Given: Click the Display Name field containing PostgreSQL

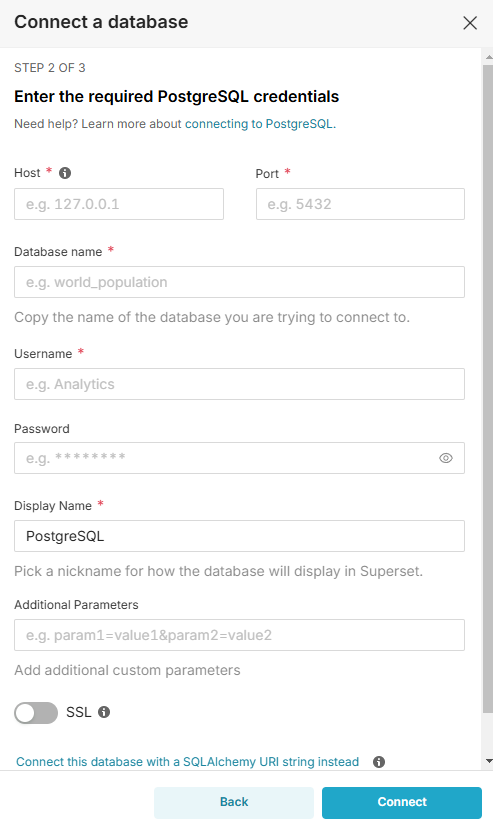Looking at the screenshot, I should click(240, 536).
